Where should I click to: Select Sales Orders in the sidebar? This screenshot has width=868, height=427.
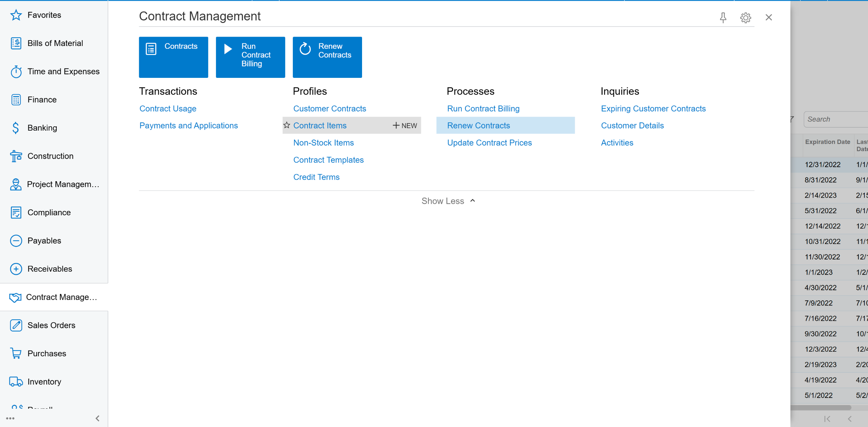(x=51, y=325)
